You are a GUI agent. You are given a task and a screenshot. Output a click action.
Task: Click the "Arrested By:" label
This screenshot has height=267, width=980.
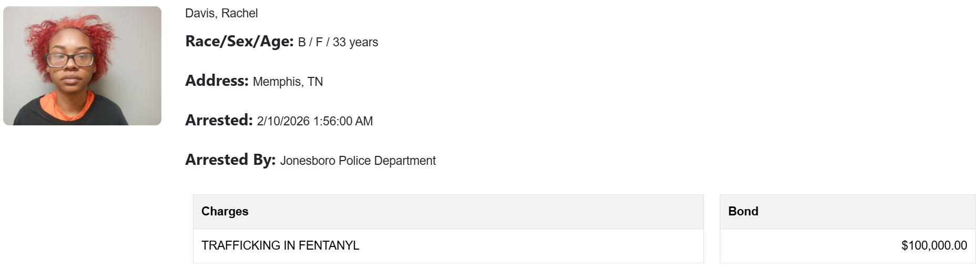click(x=230, y=160)
